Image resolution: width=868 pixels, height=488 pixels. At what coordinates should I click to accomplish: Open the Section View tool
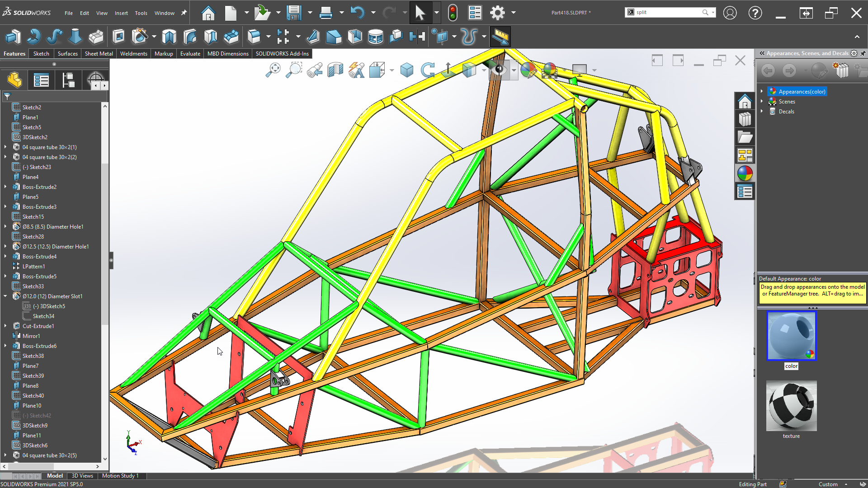point(335,70)
